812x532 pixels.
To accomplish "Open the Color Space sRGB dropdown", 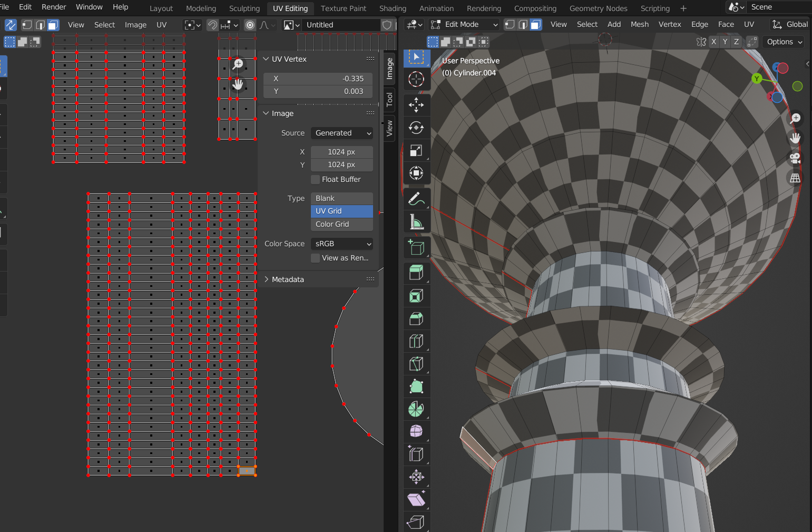I will coord(342,244).
